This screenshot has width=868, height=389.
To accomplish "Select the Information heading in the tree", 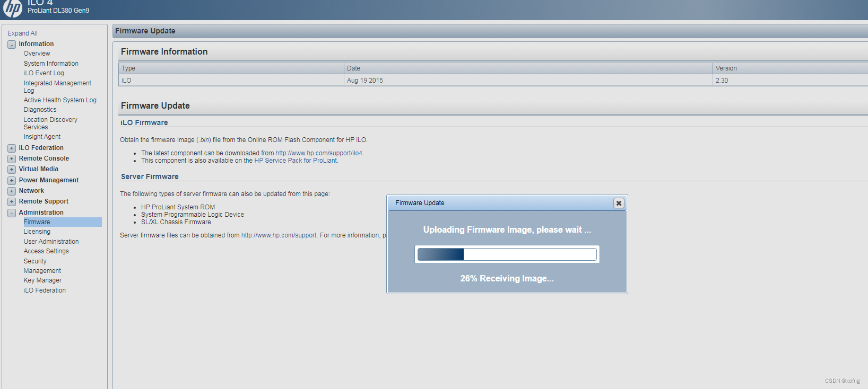I will point(36,44).
